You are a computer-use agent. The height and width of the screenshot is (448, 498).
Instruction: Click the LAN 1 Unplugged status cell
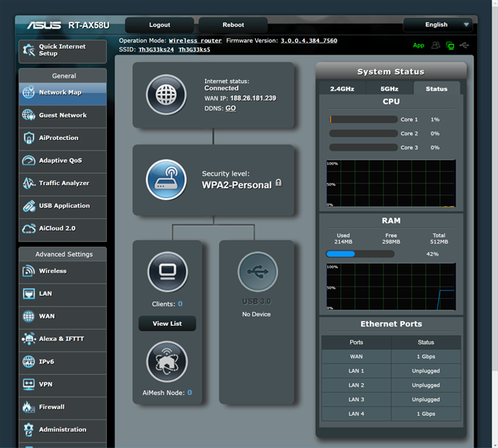(426, 371)
